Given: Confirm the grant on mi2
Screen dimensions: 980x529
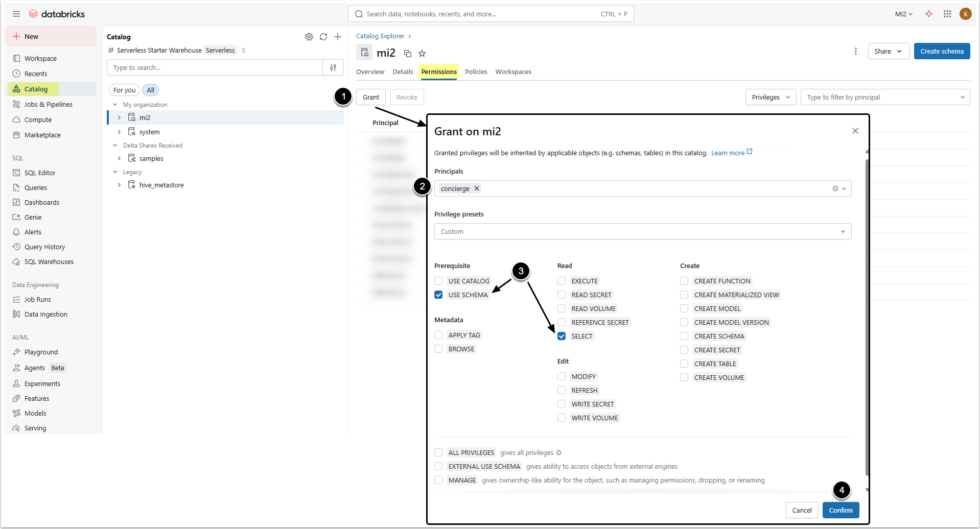Looking at the screenshot, I should (x=841, y=510).
